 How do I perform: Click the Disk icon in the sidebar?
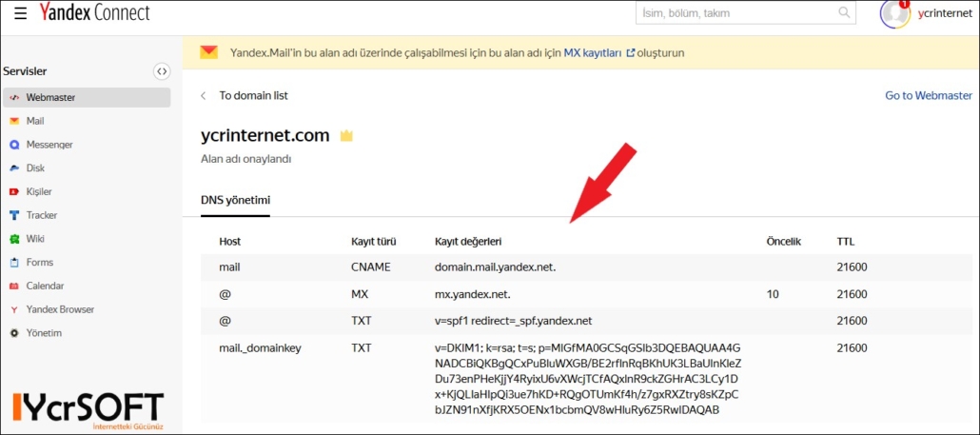15,168
